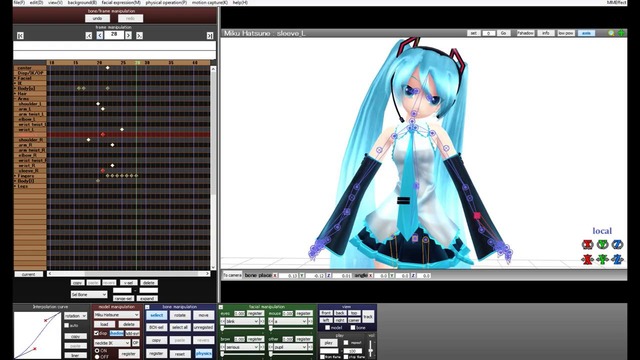Click the low pow viewport button
The image size is (640, 360).
point(566,33)
